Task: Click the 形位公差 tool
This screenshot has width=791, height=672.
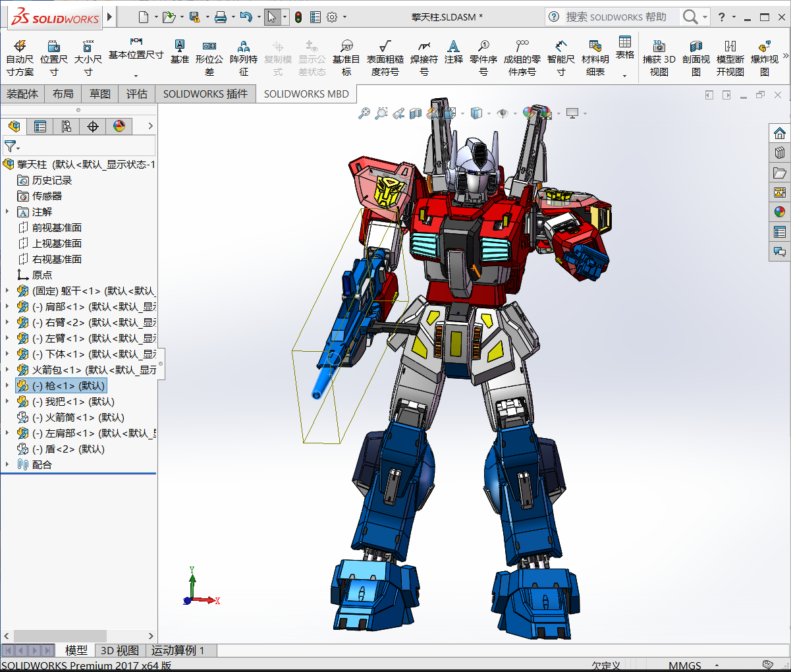Action: (x=209, y=58)
